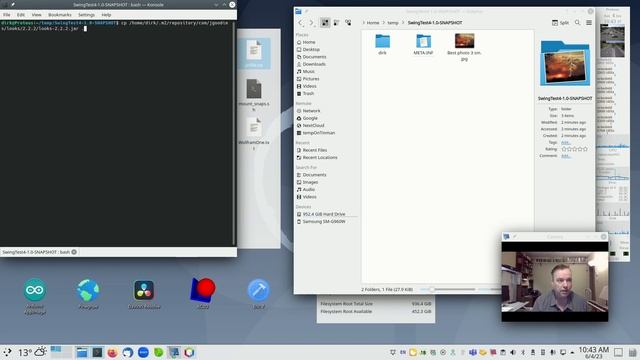
Task: Go forward in Dolphin file manager
Action: coord(311,23)
